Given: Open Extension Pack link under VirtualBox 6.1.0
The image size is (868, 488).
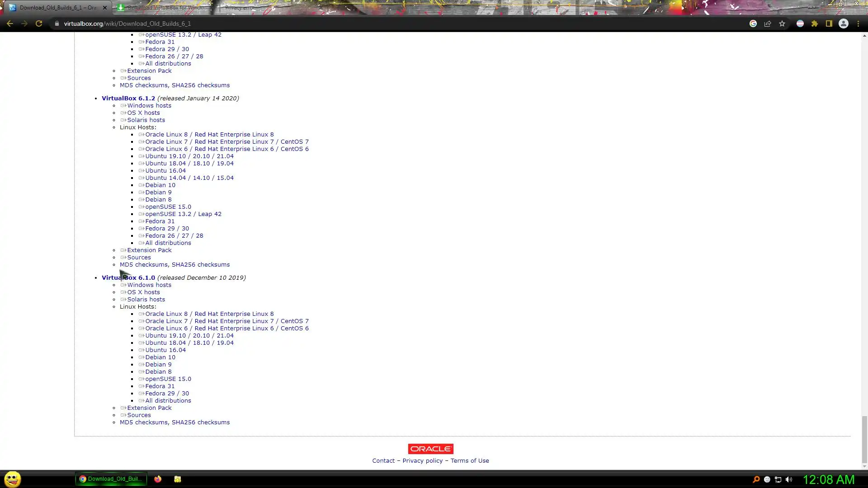Looking at the screenshot, I should click(149, 408).
